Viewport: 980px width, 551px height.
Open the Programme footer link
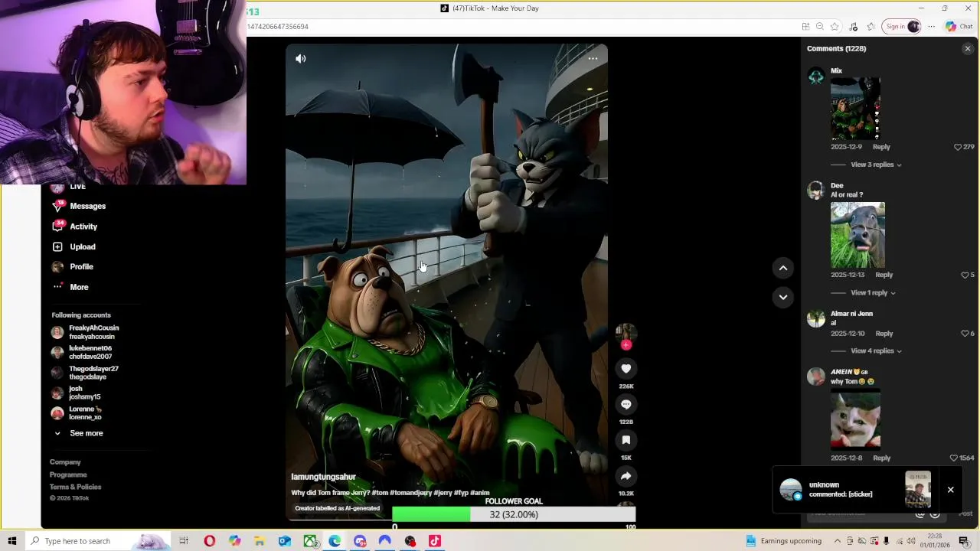68,474
